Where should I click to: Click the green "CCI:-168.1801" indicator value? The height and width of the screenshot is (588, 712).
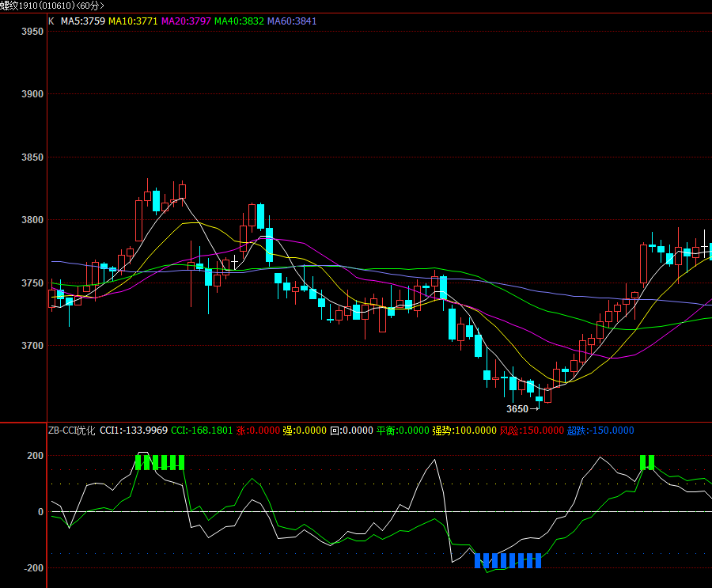pos(202,431)
